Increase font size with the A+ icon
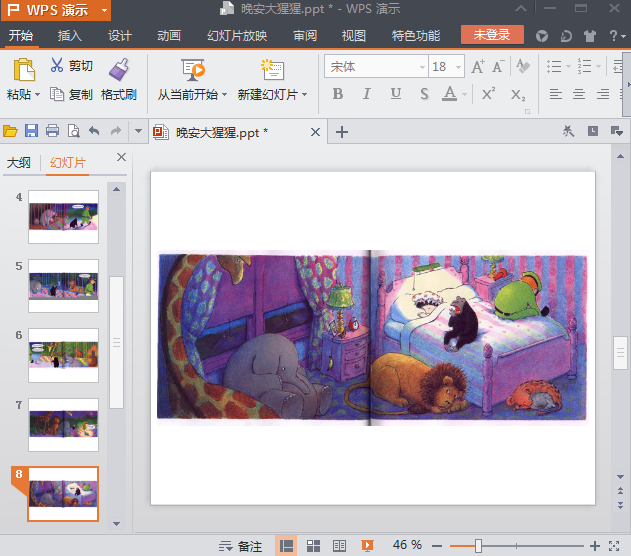Screen dimensions: 631x556 coord(478,66)
